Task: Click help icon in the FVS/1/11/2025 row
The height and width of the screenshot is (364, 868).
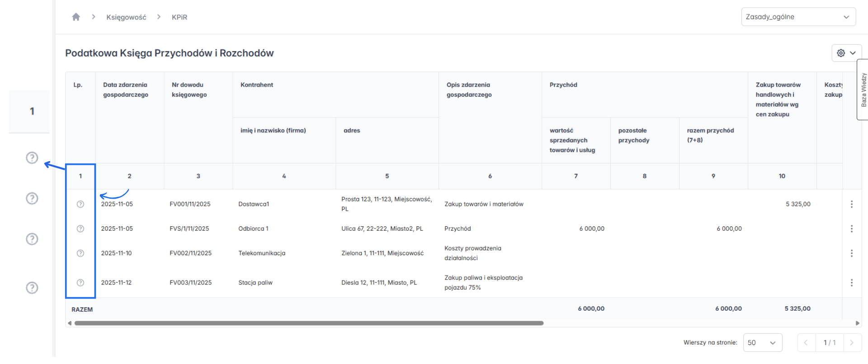Action: 80,229
